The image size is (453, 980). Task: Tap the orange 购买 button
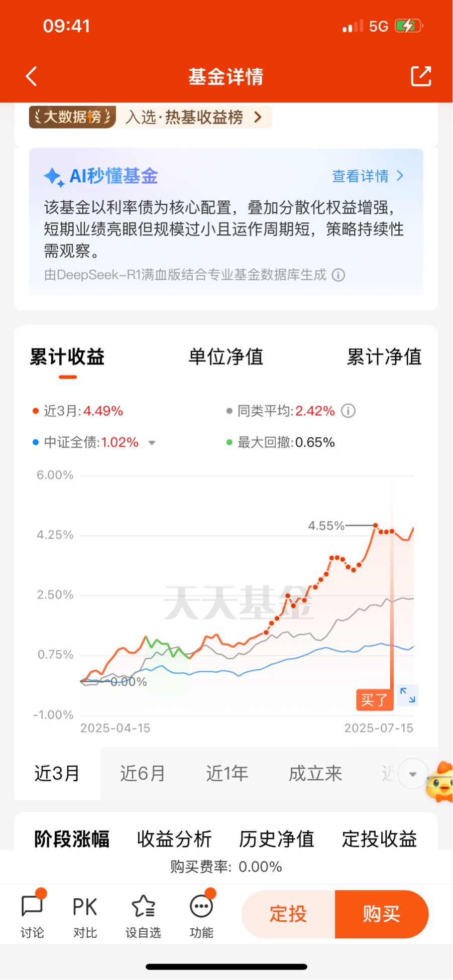[x=382, y=914]
